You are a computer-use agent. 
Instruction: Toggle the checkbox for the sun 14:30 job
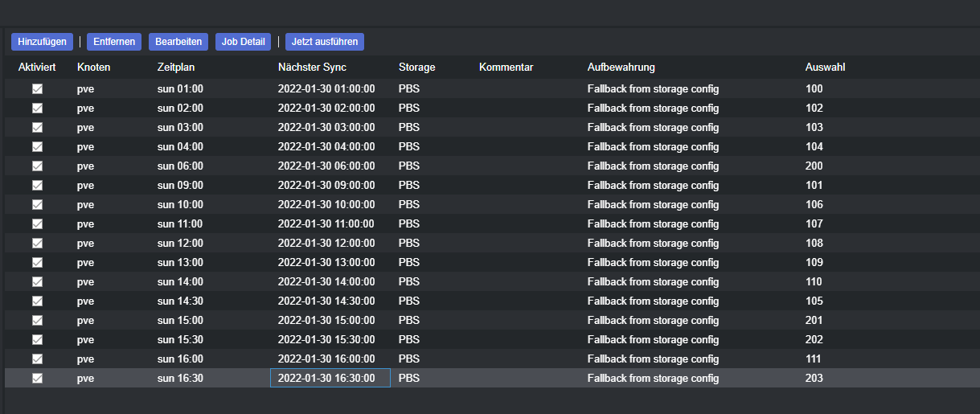click(x=37, y=301)
